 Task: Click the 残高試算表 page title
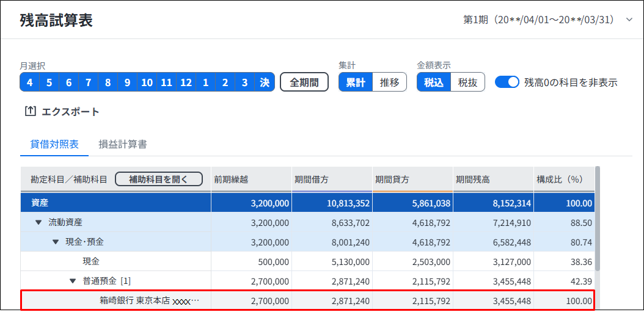pyautogui.click(x=56, y=20)
